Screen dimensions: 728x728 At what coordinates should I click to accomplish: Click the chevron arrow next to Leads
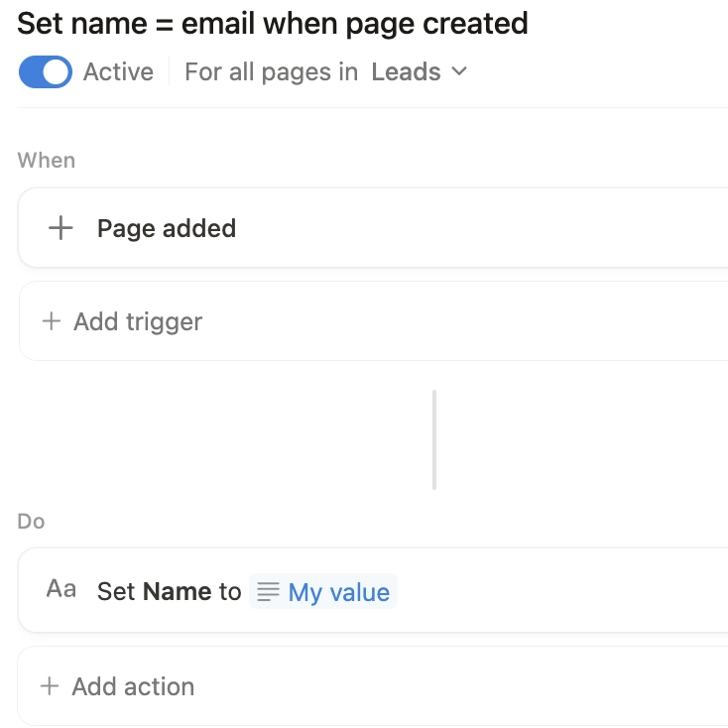[x=458, y=72]
